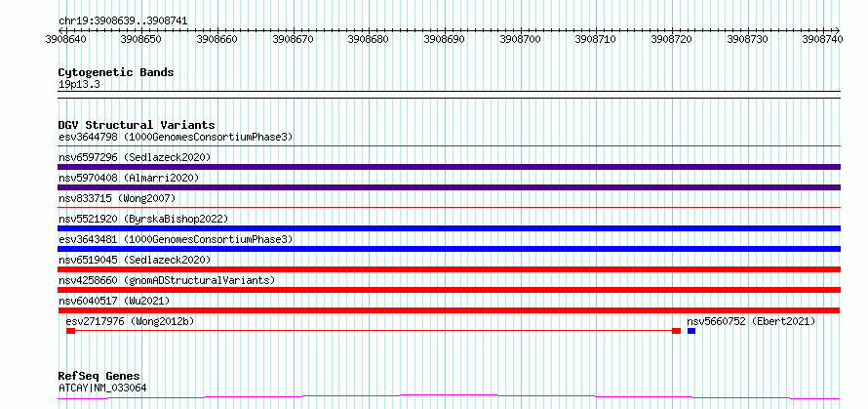The width and height of the screenshot is (868, 409).
Task: Click ruler position 3908650
Action: (x=141, y=39)
